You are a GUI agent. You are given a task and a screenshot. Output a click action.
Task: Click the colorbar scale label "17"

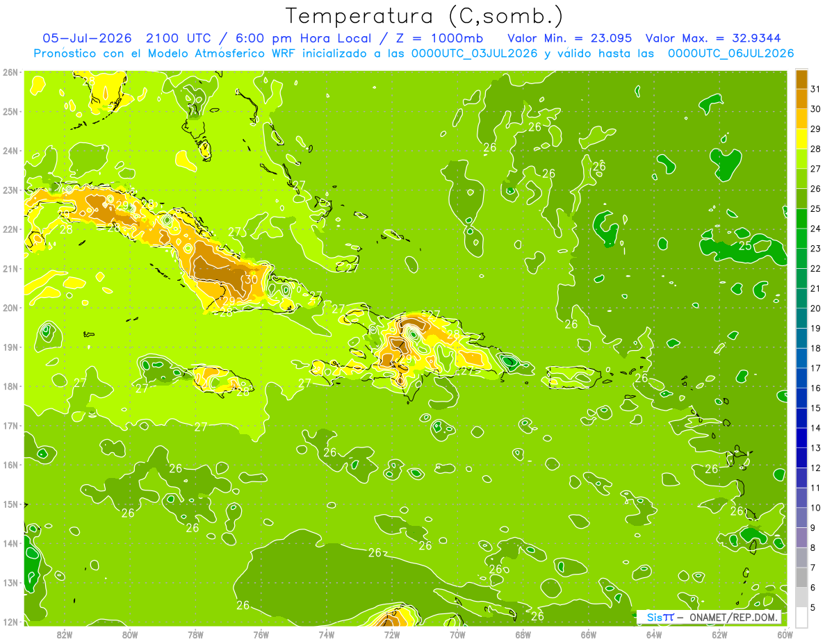[815, 368]
